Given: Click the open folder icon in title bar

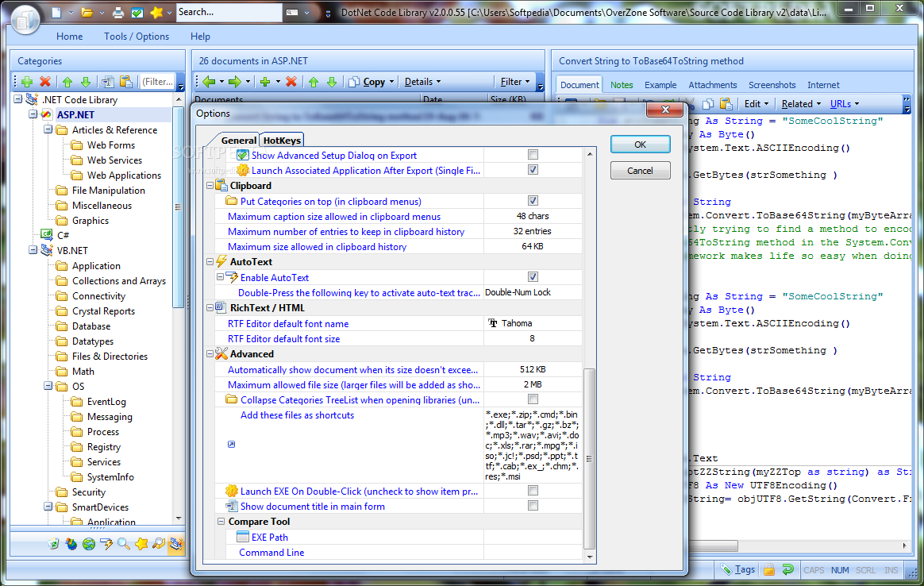Looking at the screenshot, I should click(x=87, y=12).
